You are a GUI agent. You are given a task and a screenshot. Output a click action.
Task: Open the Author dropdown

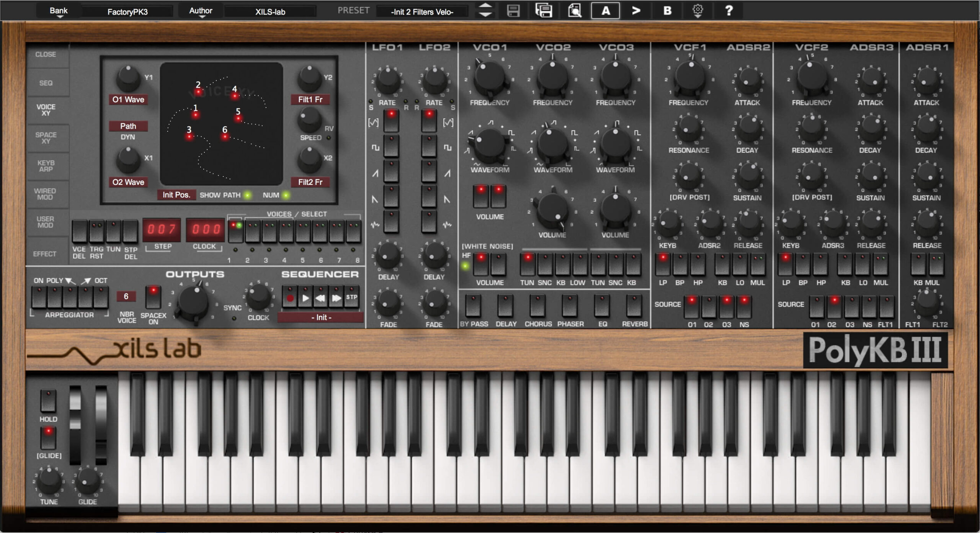pos(201,11)
